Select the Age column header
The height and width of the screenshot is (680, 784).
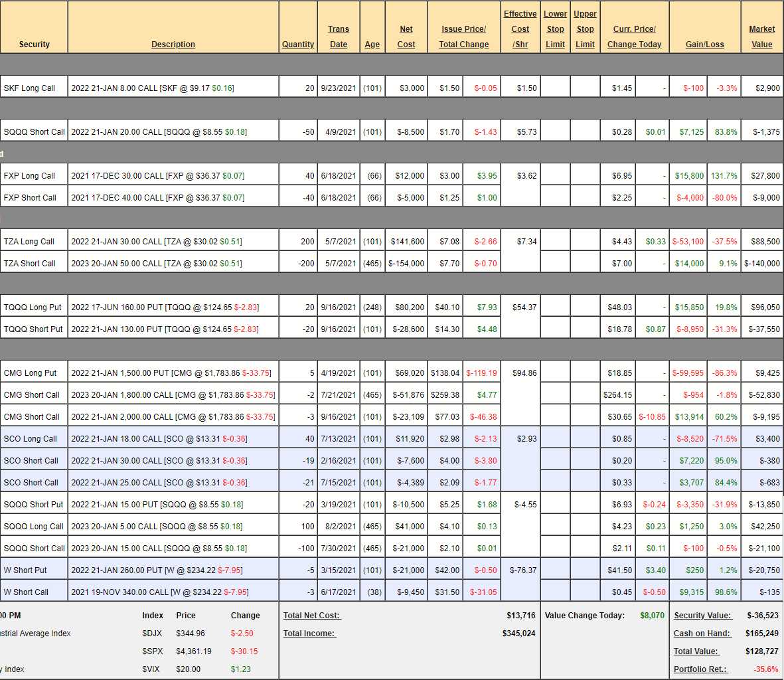click(x=372, y=44)
